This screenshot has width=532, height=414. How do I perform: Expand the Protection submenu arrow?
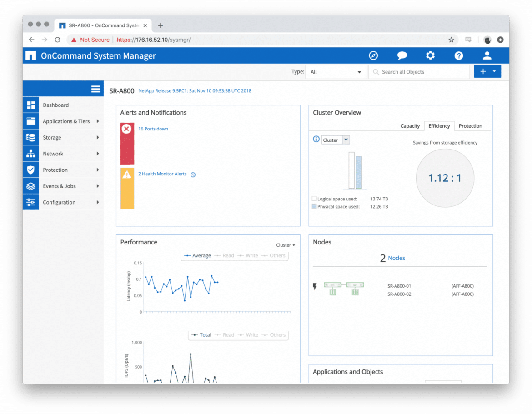(98, 170)
